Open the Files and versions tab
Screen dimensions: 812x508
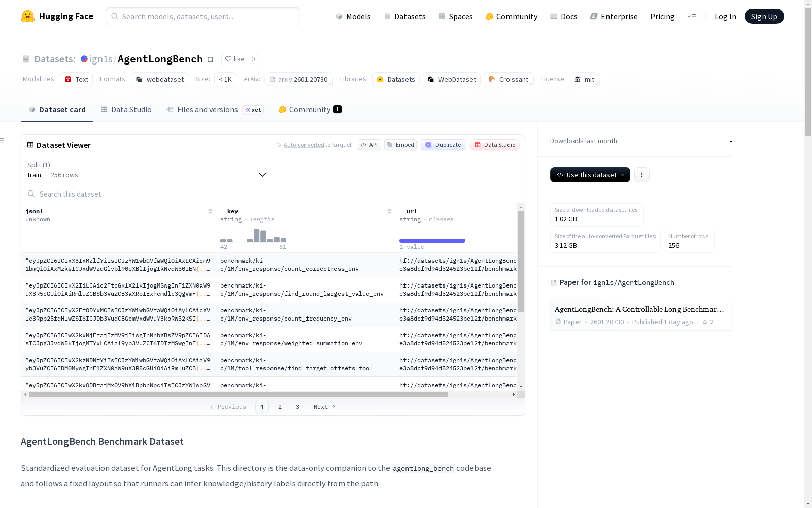215,110
